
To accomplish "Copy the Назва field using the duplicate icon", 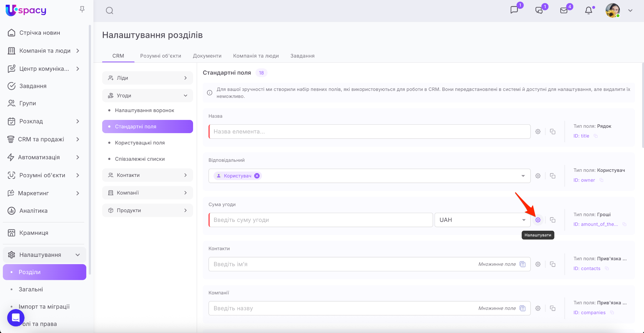I will click(x=552, y=132).
